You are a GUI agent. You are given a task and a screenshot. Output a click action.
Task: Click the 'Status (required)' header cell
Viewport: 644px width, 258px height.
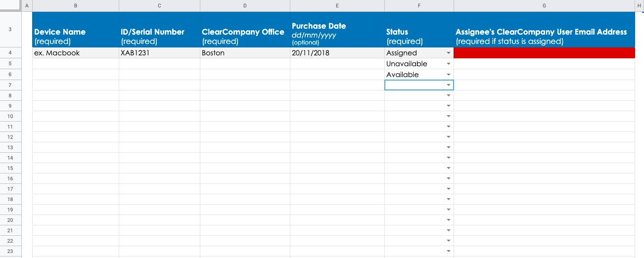pos(419,30)
